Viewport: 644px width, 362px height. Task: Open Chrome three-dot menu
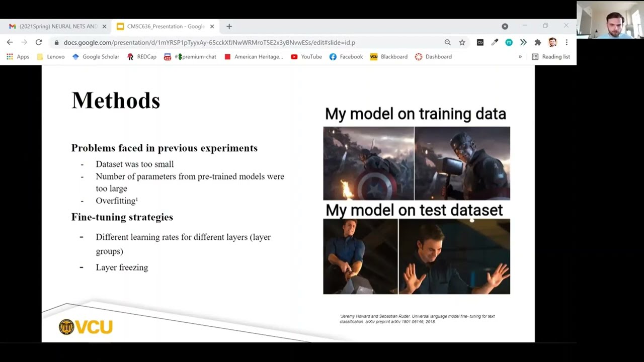tap(567, 43)
